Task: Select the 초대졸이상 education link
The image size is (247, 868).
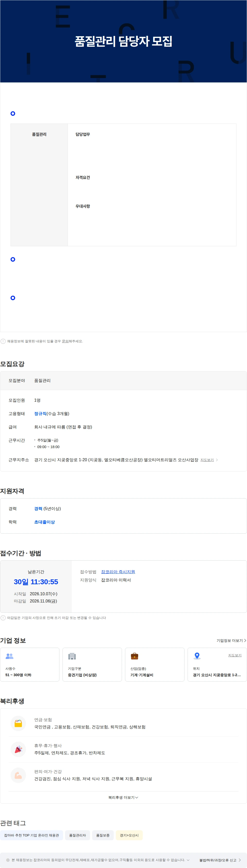Action: click(x=44, y=522)
